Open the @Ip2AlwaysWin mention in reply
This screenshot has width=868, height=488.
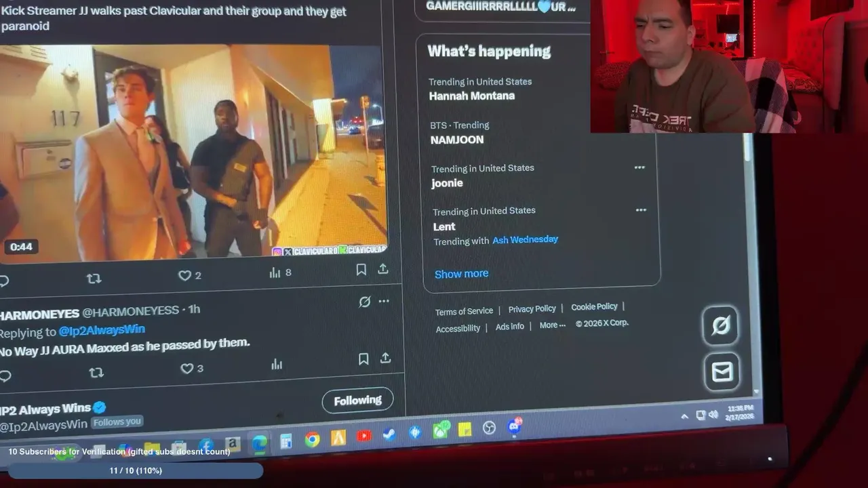102,330
